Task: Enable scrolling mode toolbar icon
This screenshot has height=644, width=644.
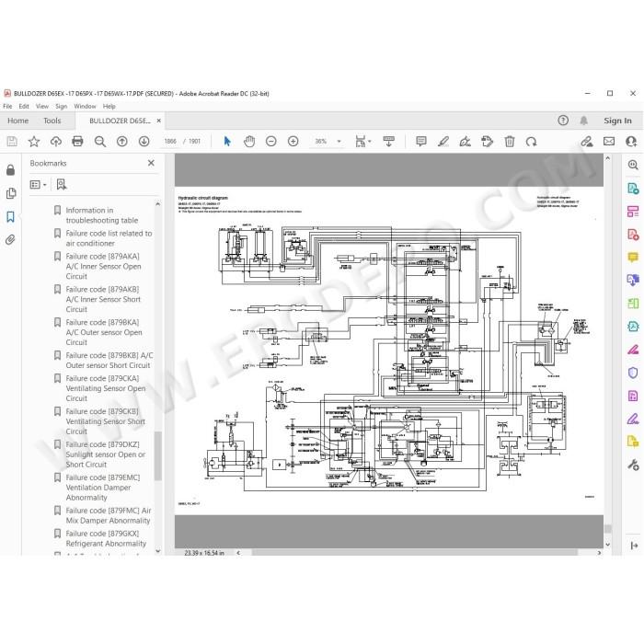Action: (388, 142)
